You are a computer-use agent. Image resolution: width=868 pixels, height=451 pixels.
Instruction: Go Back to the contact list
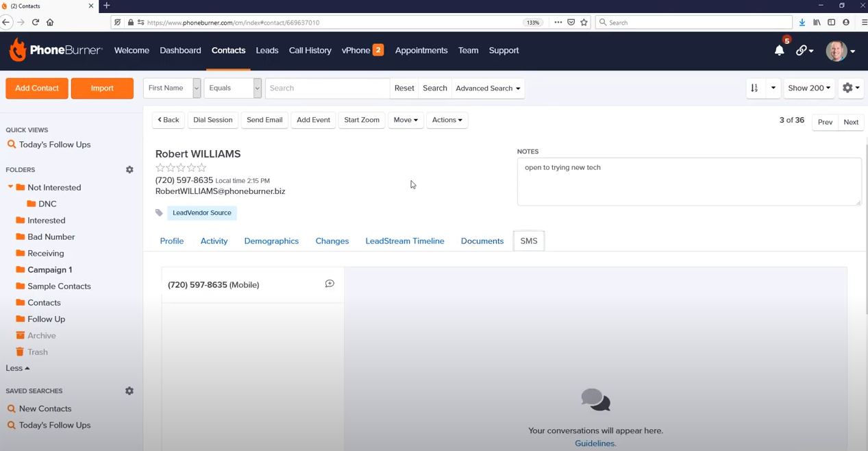click(169, 120)
